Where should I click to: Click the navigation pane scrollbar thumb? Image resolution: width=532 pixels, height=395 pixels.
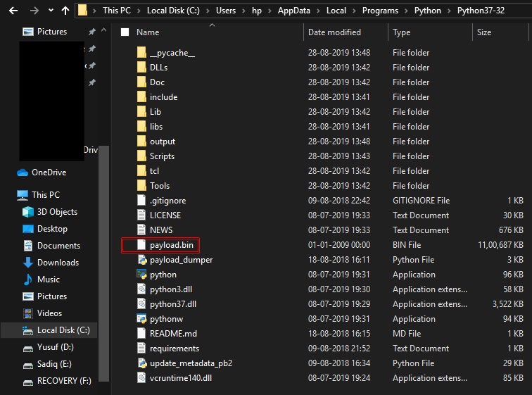point(104,263)
